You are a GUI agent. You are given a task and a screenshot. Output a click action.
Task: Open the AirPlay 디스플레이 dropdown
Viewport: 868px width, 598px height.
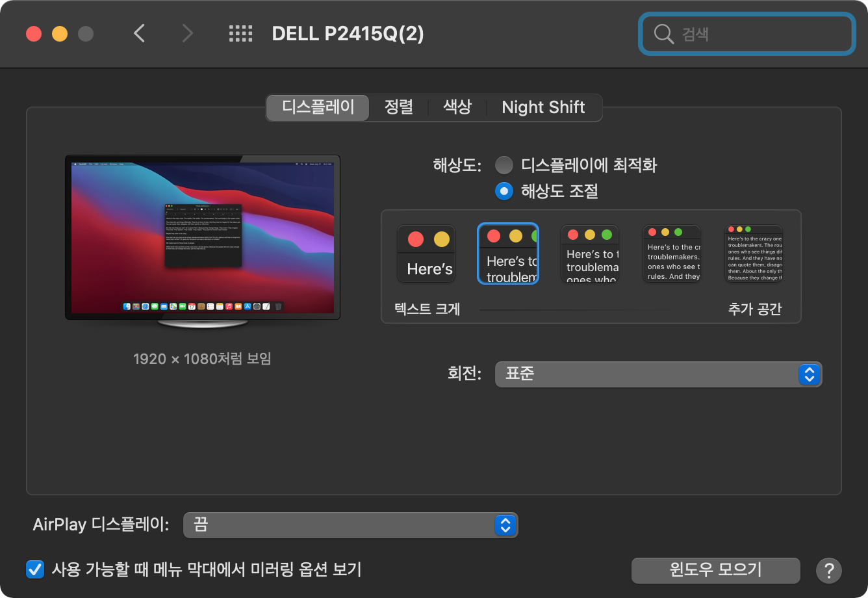pos(350,525)
